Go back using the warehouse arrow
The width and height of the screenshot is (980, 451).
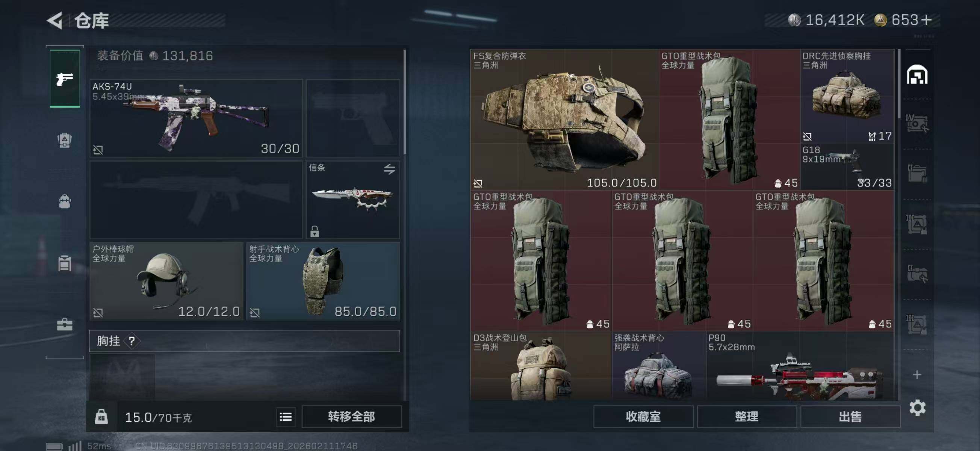point(55,21)
